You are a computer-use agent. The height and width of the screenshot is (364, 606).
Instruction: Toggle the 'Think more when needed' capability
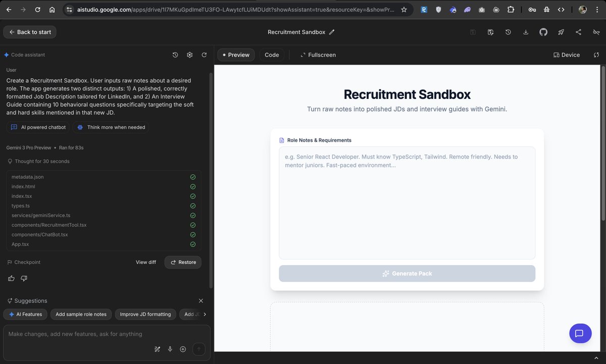pos(110,127)
